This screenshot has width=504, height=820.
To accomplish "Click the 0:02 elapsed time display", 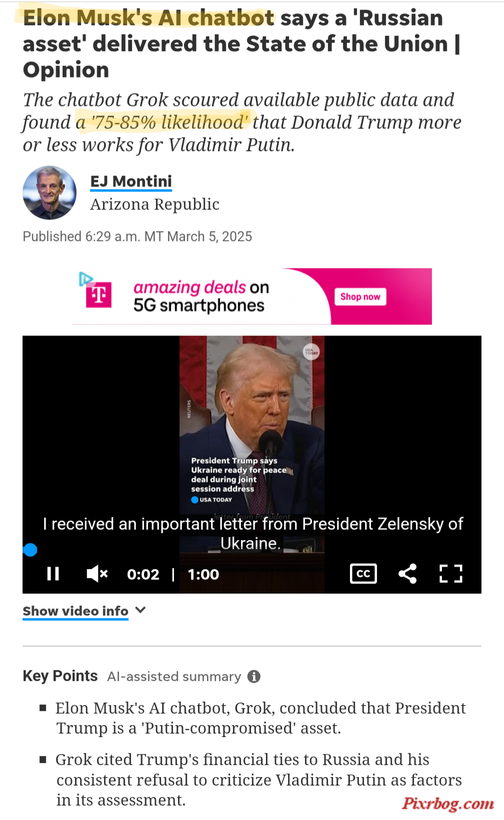I will tap(143, 574).
